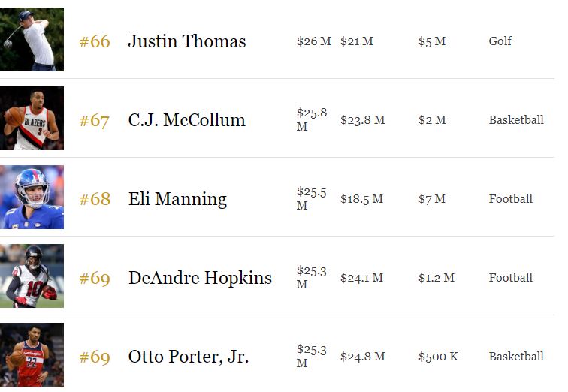
Task: Click the Justin Thomas name link
Action: click(x=187, y=41)
